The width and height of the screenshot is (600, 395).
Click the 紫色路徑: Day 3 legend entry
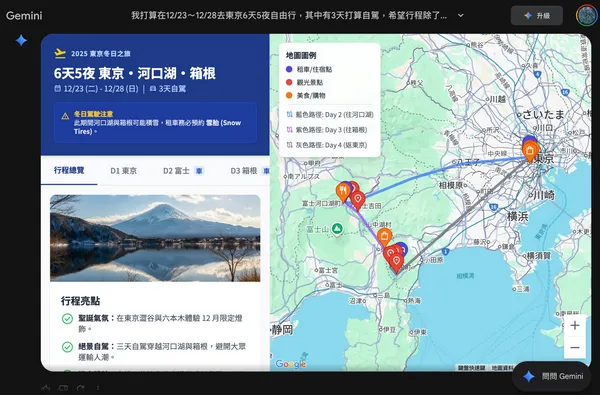tap(327, 130)
